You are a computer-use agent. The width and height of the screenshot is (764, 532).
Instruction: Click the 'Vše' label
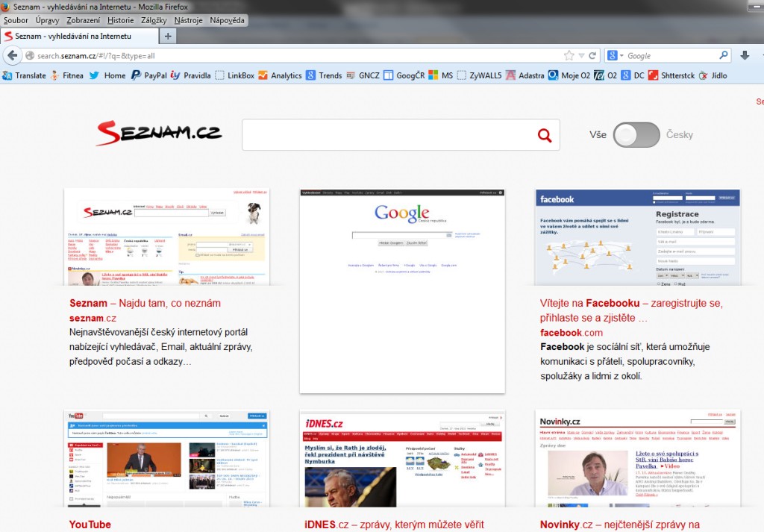click(x=598, y=135)
